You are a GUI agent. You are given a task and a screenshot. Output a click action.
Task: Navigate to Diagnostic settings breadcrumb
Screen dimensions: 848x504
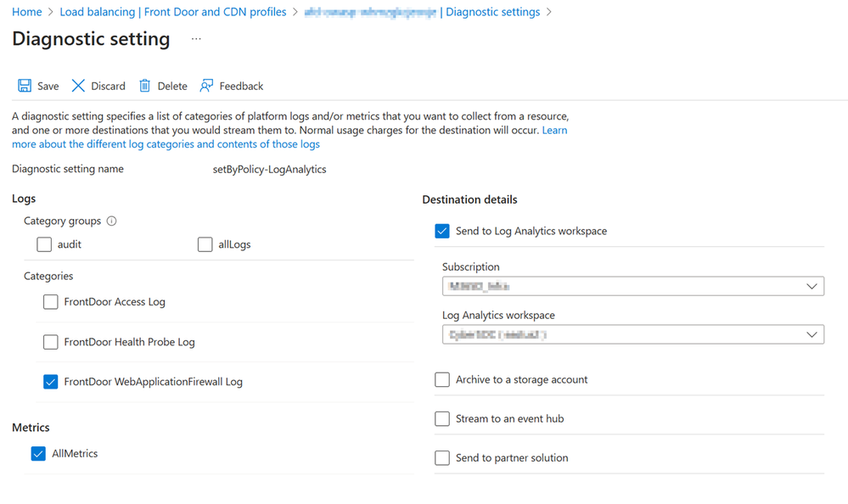[492, 12]
